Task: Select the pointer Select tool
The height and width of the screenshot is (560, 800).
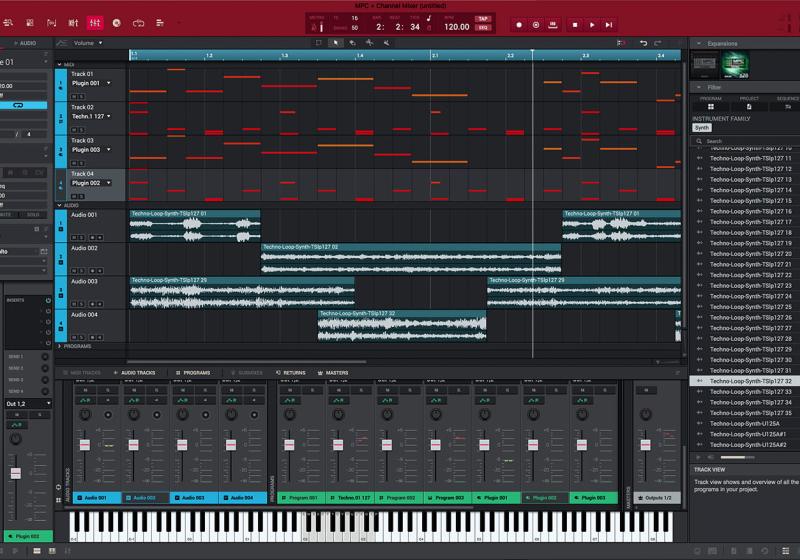Action: [x=335, y=43]
